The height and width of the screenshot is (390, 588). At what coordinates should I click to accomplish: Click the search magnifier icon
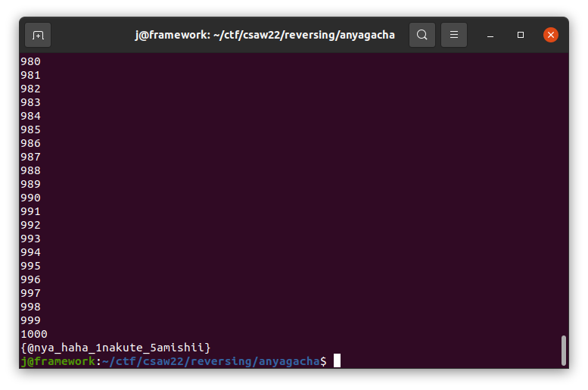click(422, 35)
